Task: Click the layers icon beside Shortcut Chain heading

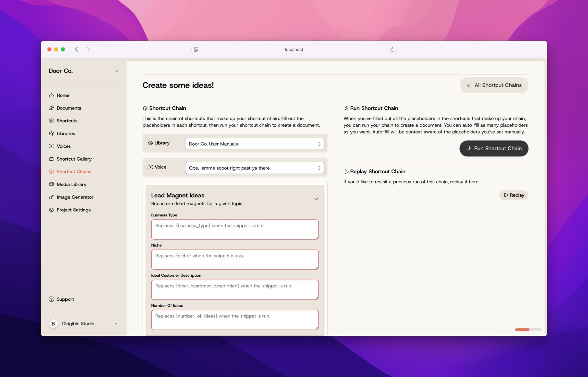Action: pyautogui.click(x=145, y=108)
